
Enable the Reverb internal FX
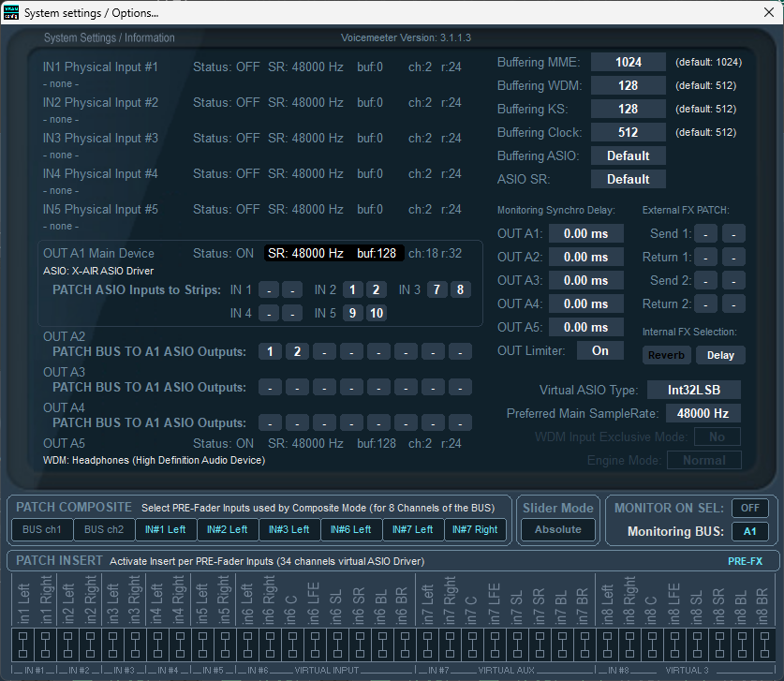[x=666, y=355]
